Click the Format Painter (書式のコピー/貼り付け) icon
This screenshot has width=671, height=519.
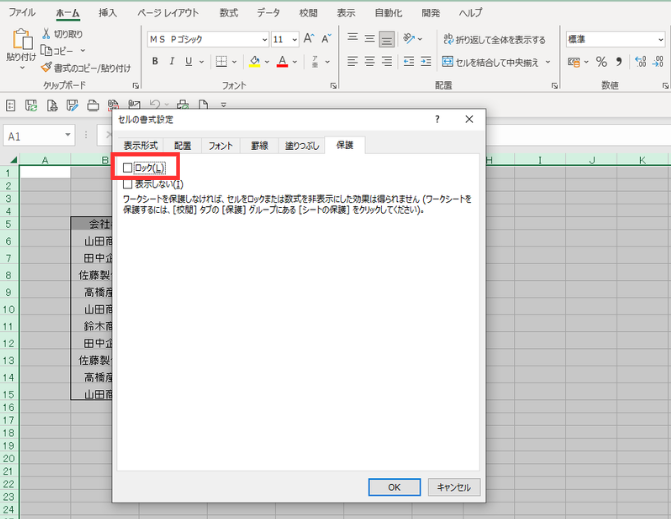click(x=46, y=67)
